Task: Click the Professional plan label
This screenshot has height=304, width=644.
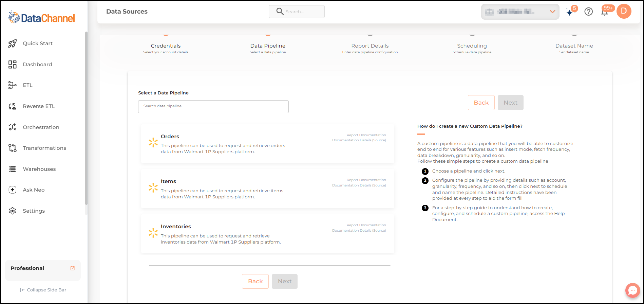Action: click(x=27, y=268)
